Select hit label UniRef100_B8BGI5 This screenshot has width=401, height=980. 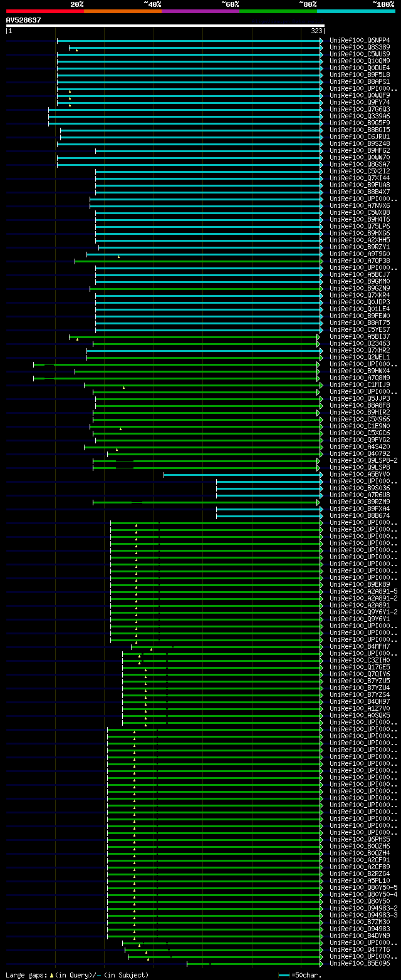coord(360,130)
